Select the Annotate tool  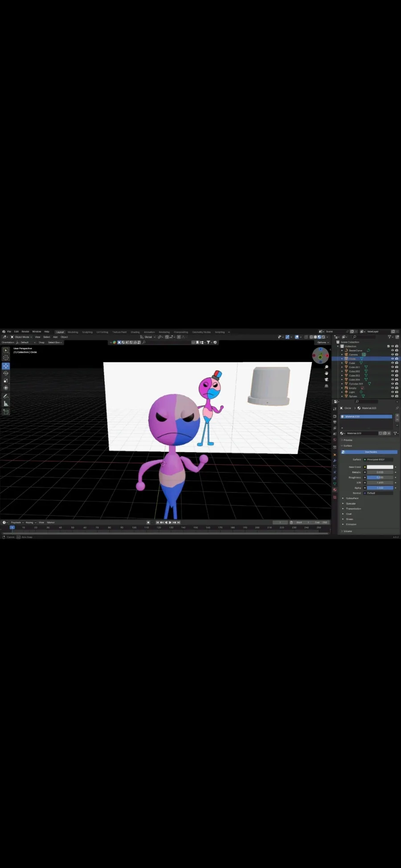[x=6, y=396]
